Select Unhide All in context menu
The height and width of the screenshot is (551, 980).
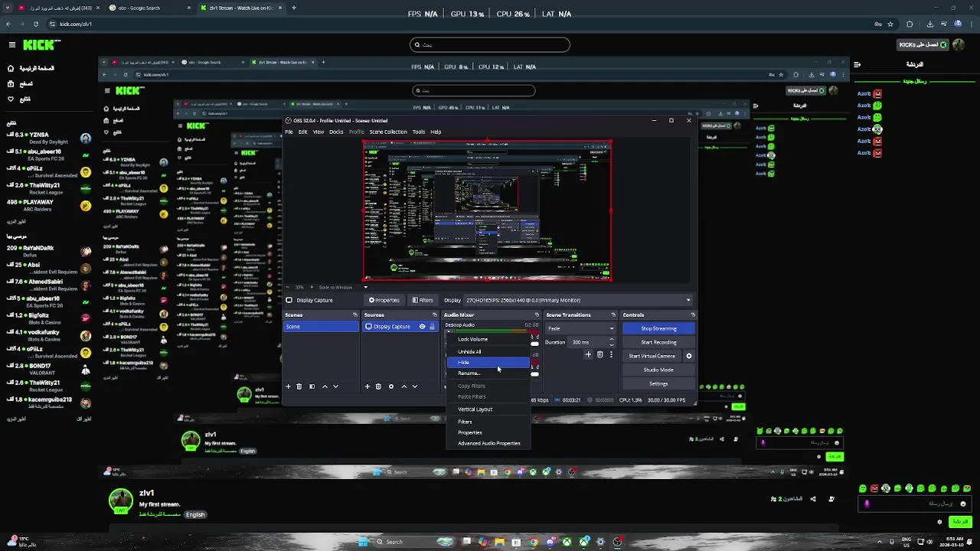[488, 352]
